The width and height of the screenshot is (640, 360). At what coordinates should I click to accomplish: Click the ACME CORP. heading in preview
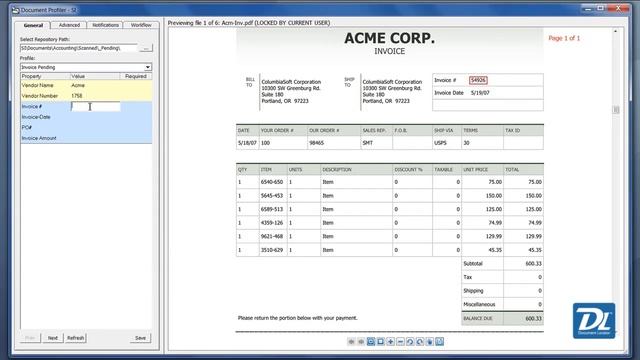(x=389, y=38)
